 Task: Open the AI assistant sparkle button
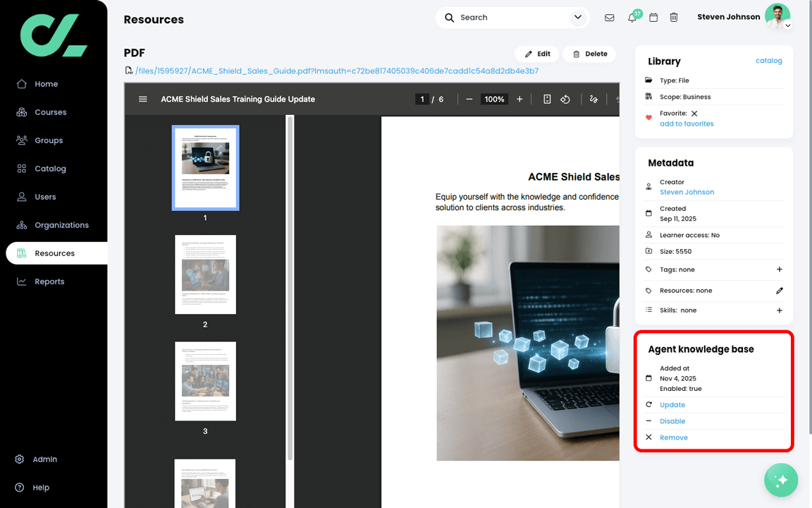click(x=780, y=480)
